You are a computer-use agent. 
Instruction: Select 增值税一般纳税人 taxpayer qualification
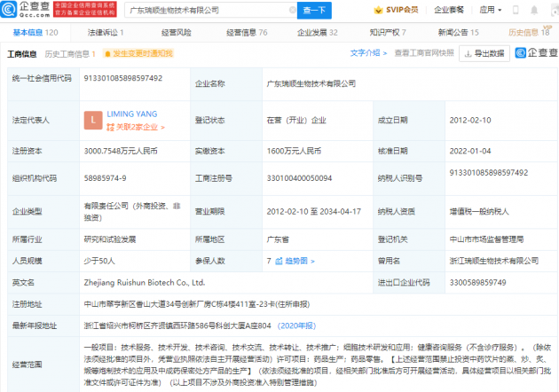click(479, 212)
